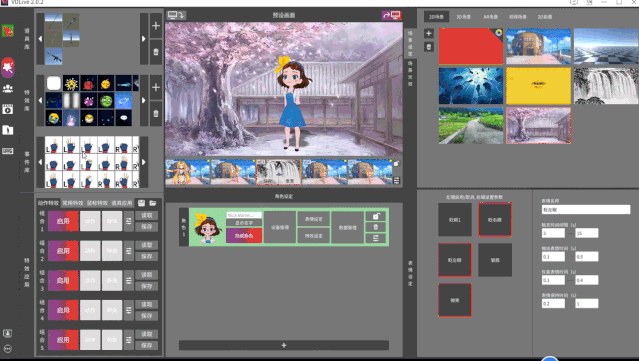This screenshot has width=639, height=361.
Task: Open the more options ellipsis icon
Action: click(x=7, y=349)
